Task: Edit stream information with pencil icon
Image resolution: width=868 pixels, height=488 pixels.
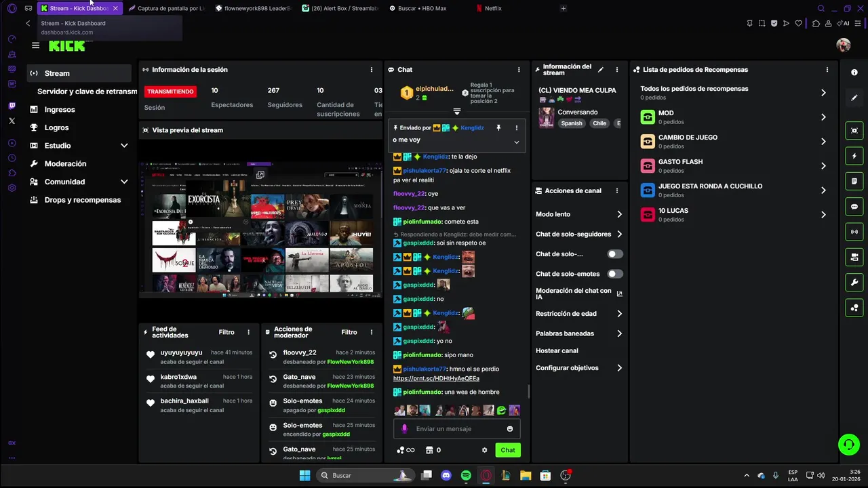Action: click(601, 70)
